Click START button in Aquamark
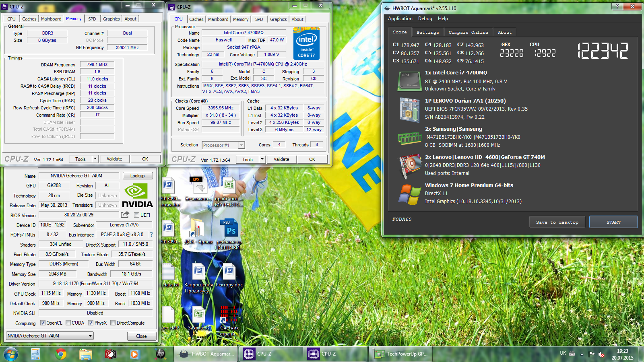The height and width of the screenshot is (362, 644). tap(613, 222)
